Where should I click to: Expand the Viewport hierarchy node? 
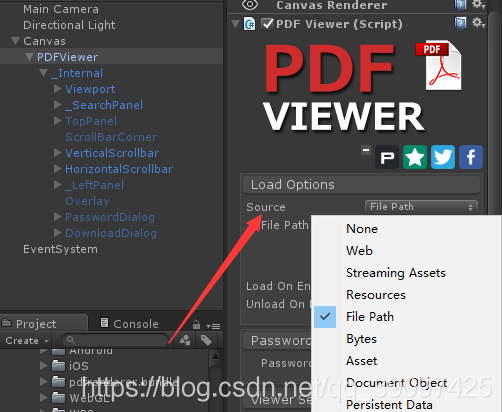58,88
